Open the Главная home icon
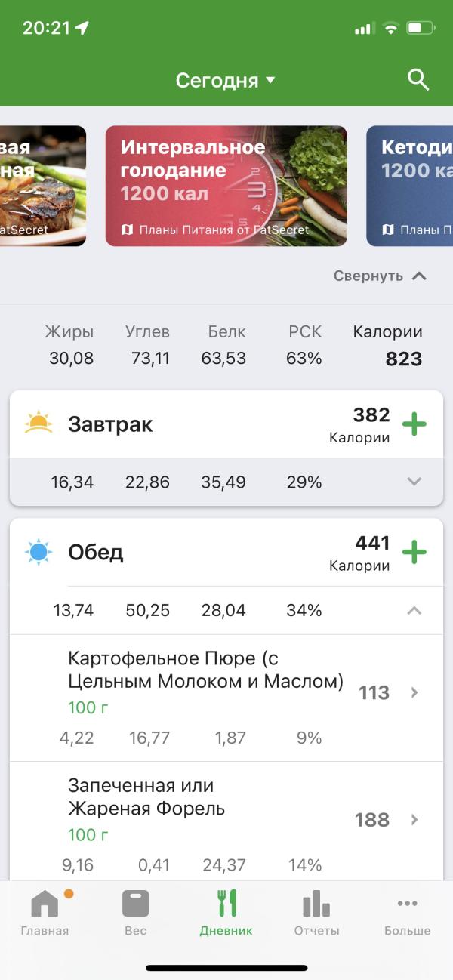The image size is (453, 980). tap(45, 903)
